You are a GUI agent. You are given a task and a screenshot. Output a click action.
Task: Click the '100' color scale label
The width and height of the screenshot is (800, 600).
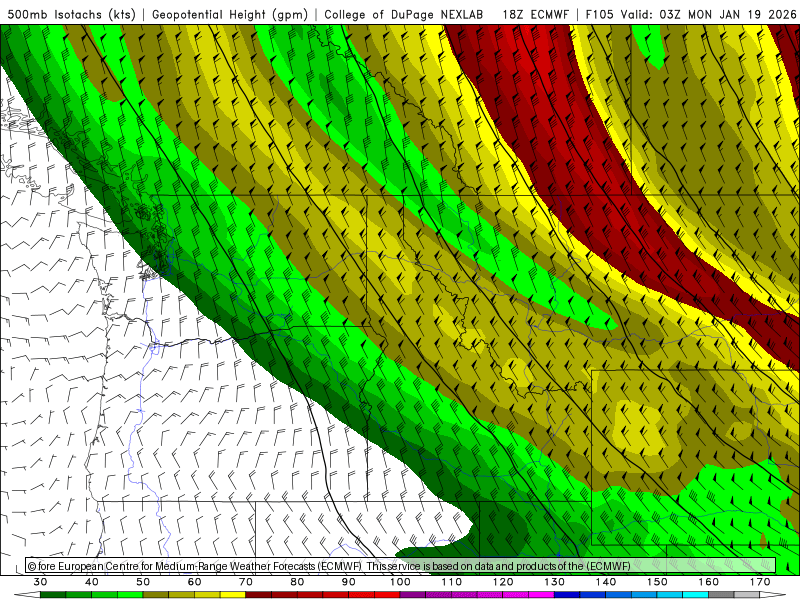click(x=400, y=582)
